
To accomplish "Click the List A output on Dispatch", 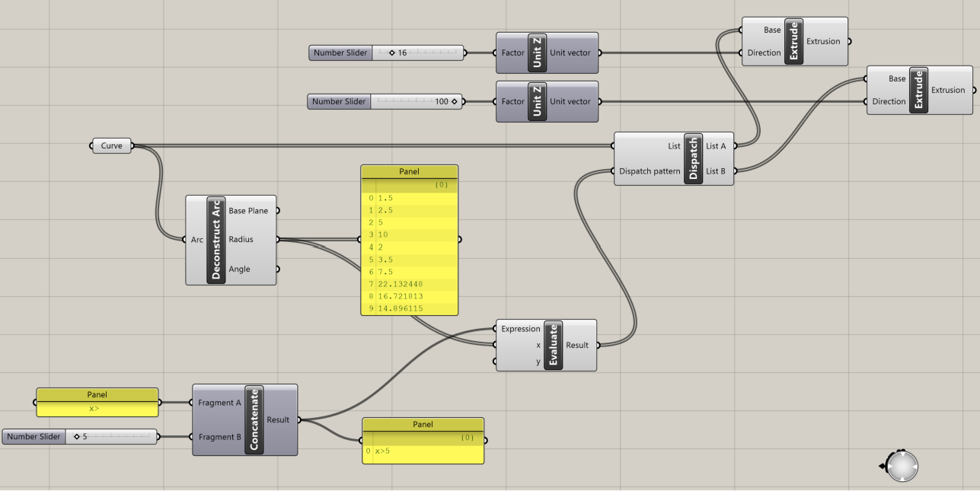I will (717, 145).
